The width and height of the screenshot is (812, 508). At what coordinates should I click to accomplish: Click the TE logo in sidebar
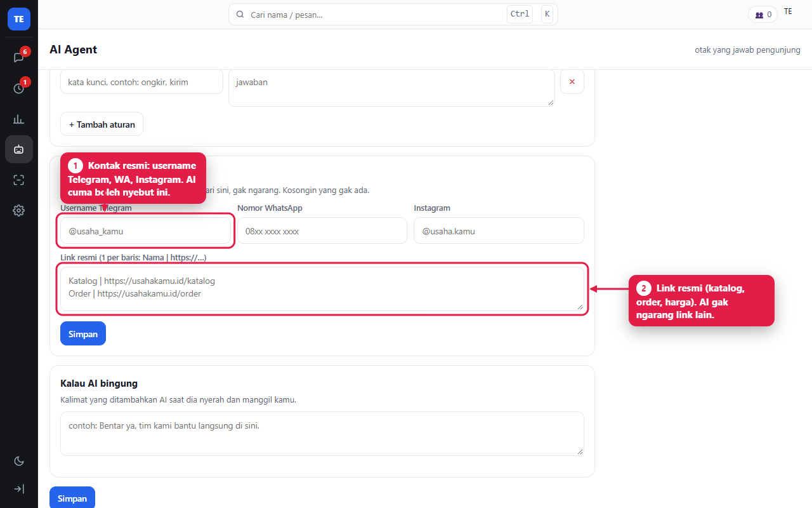coord(19,19)
